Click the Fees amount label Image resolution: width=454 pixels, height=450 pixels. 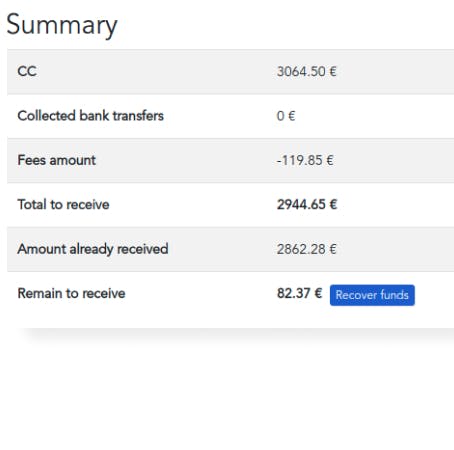point(57,160)
